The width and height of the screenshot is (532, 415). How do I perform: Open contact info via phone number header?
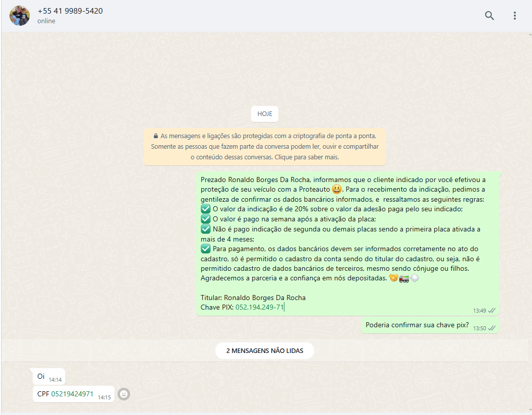(70, 11)
